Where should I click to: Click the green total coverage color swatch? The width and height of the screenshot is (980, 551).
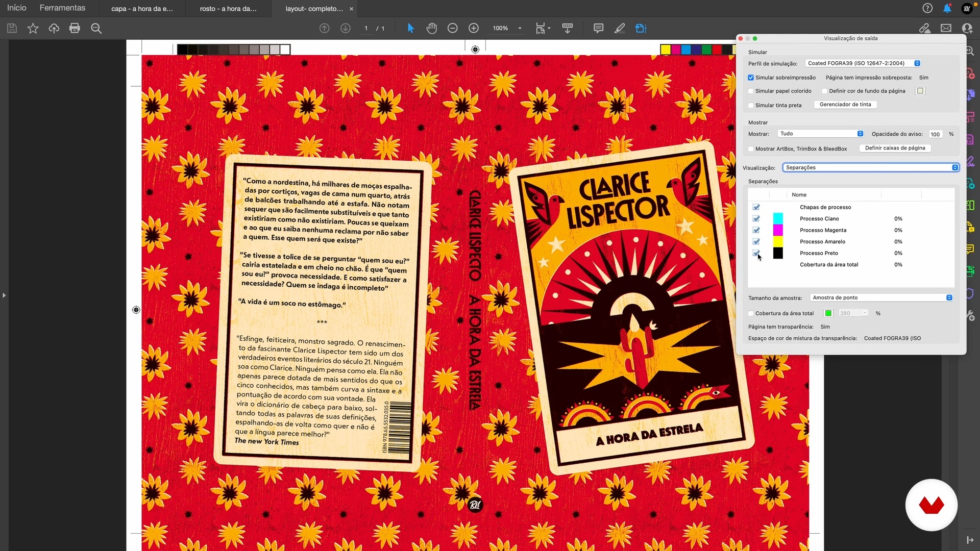click(828, 313)
